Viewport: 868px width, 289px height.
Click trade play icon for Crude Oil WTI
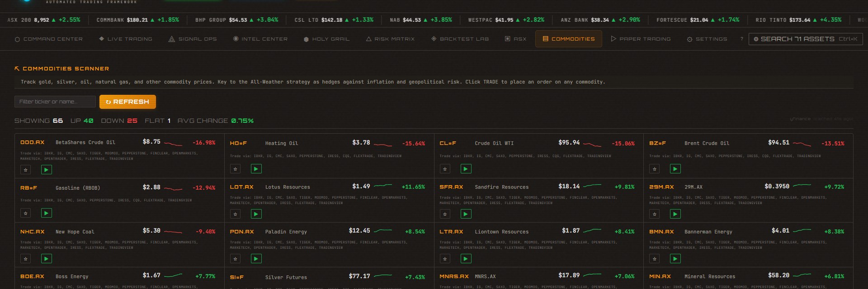click(x=466, y=169)
